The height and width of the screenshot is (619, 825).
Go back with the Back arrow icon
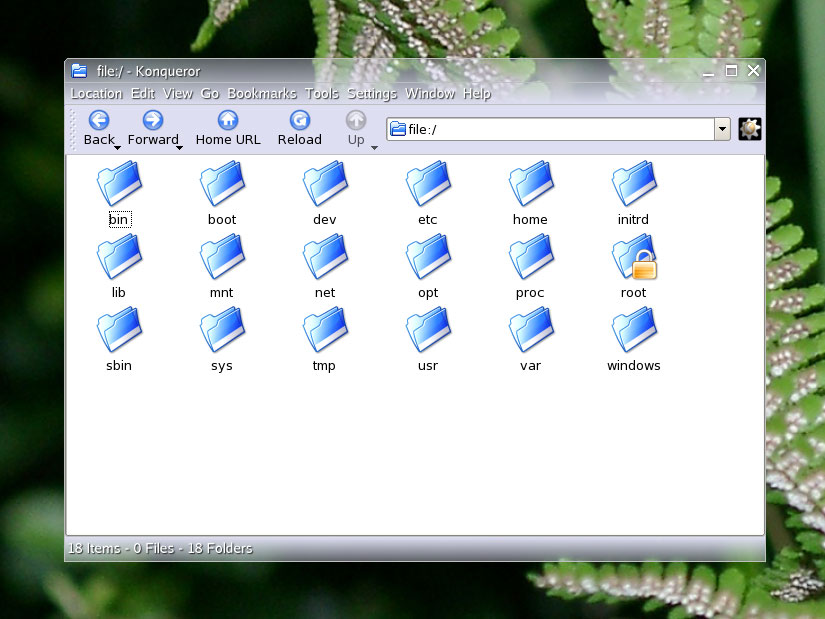(99, 120)
